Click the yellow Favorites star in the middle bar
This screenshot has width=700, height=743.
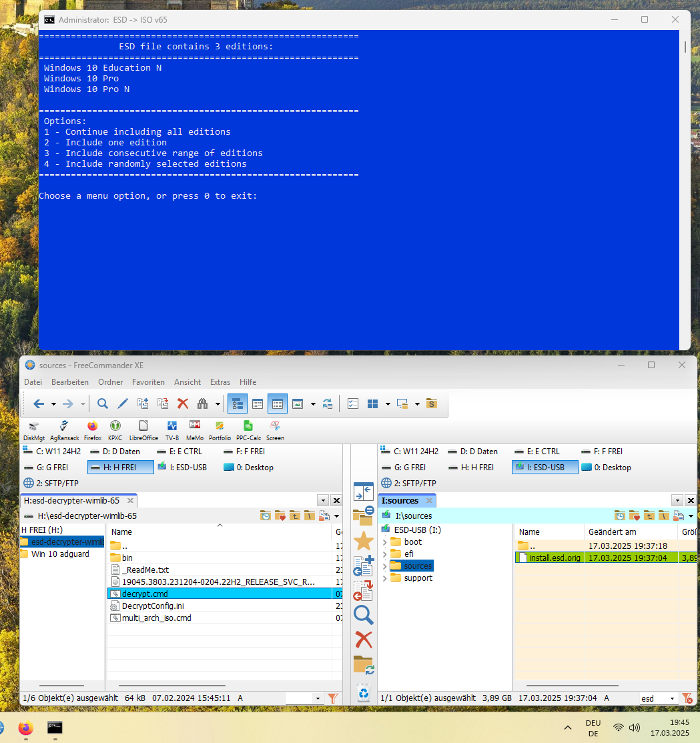tap(364, 541)
